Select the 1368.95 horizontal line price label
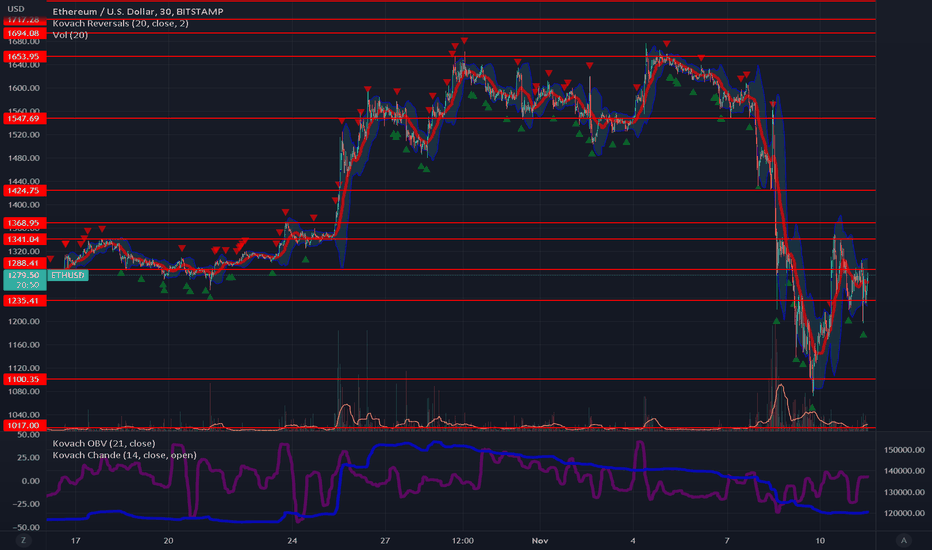 (24, 223)
